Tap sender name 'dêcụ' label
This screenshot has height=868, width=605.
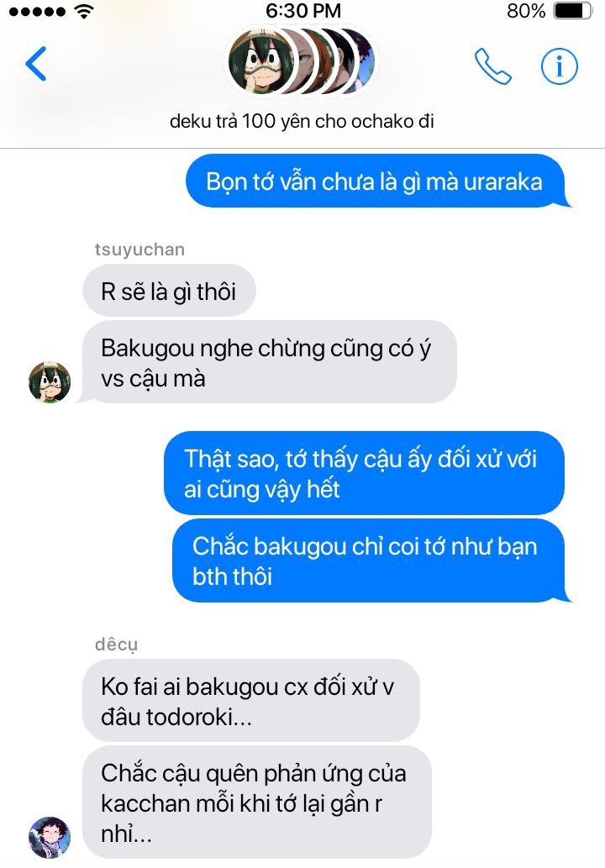116,644
